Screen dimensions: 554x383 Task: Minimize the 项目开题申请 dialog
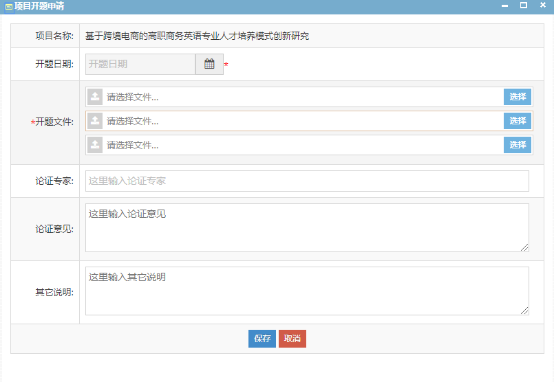click(x=505, y=6)
